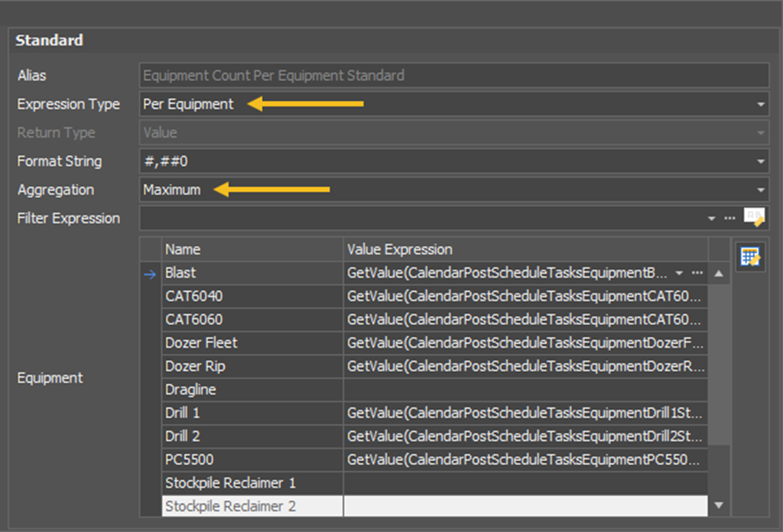Click CAT6040 value expression cell
The height and width of the screenshot is (532, 783).
click(526, 296)
